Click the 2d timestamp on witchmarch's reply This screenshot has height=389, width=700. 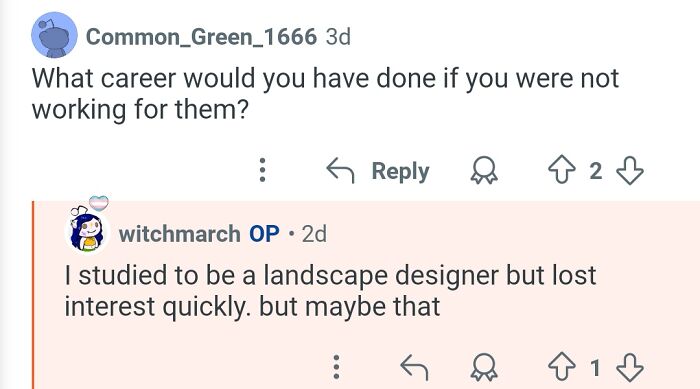pyautogui.click(x=314, y=234)
